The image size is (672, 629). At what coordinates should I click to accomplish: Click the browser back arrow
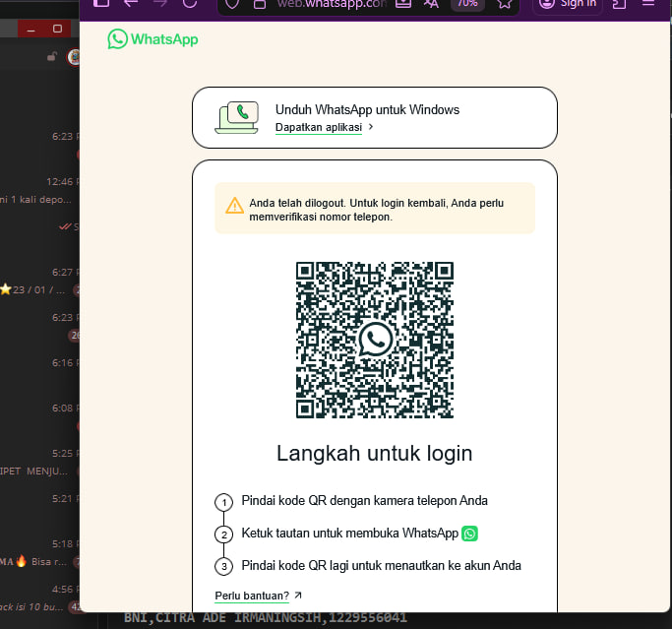click(131, 3)
